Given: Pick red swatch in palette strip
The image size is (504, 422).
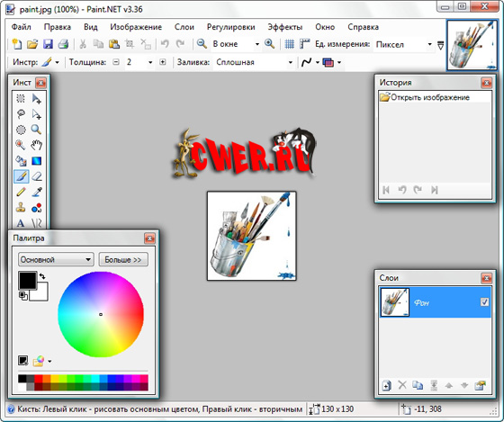Looking at the screenshot, I should 38,379.
